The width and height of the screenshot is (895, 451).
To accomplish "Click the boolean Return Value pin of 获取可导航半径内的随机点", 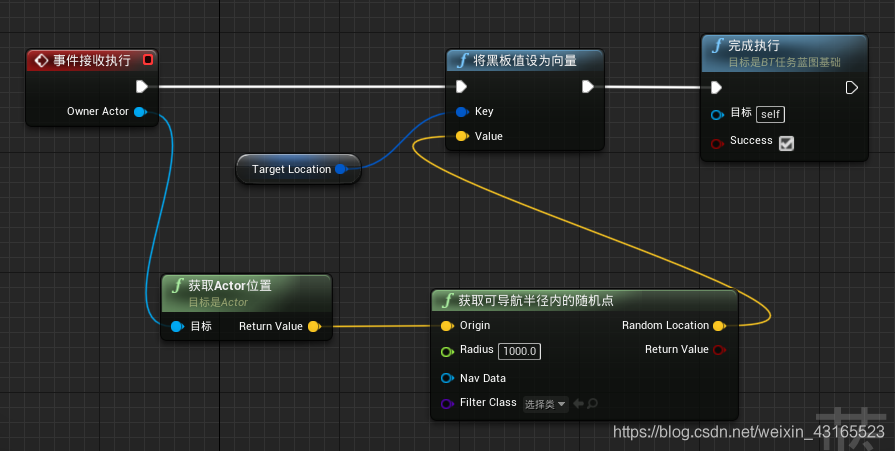I will point(719,350).
